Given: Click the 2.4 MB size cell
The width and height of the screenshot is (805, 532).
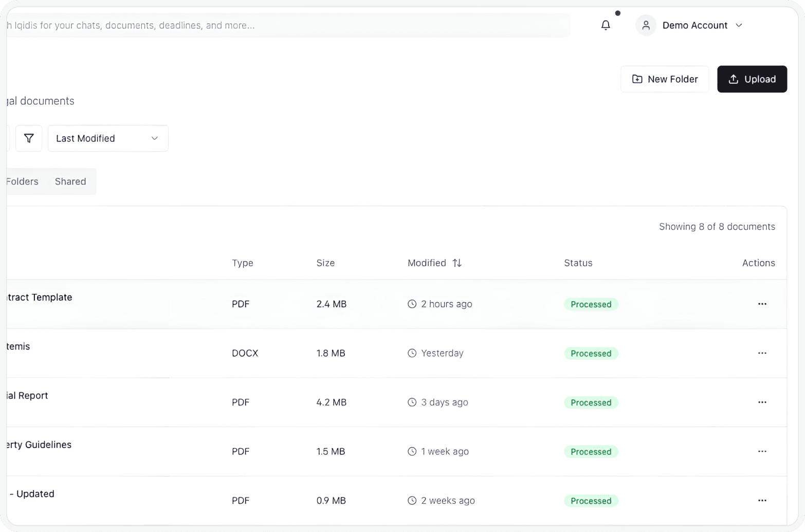Looking at the screenshot, I should [332, 304].
